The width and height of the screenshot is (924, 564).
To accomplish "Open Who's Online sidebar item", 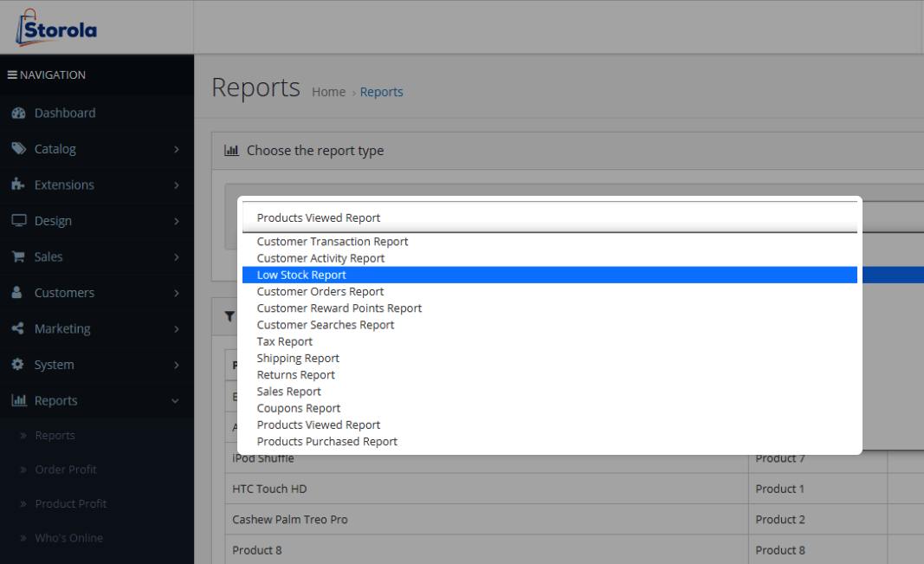I will (x=68, y=538).
